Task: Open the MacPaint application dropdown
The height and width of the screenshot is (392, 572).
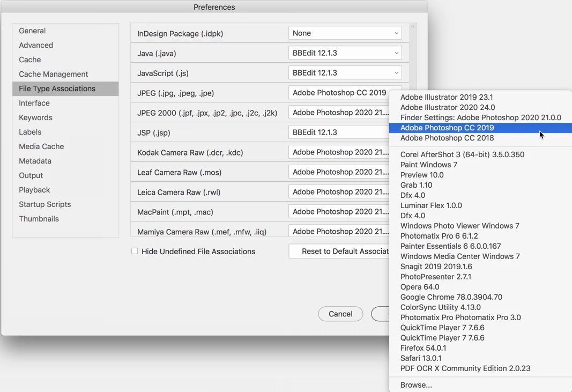Action: (x=339, y=212)
